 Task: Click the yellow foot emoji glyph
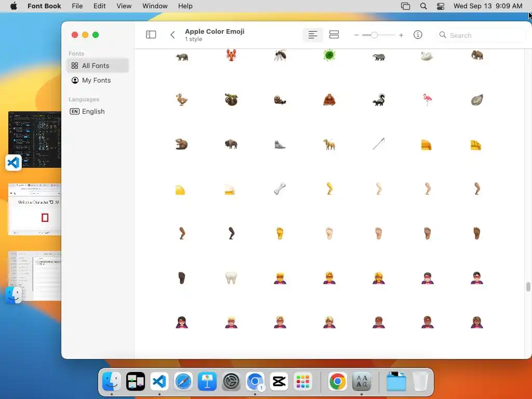coord(280,233)
